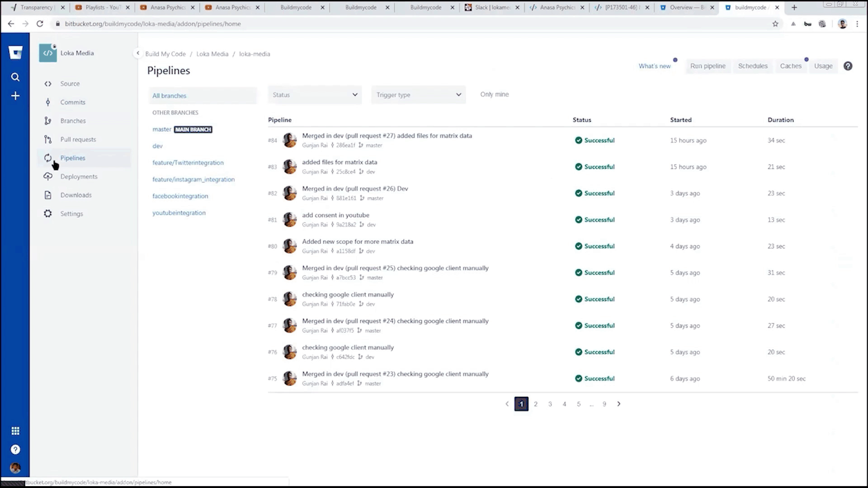Click the plus create icon

coord(15,96)
